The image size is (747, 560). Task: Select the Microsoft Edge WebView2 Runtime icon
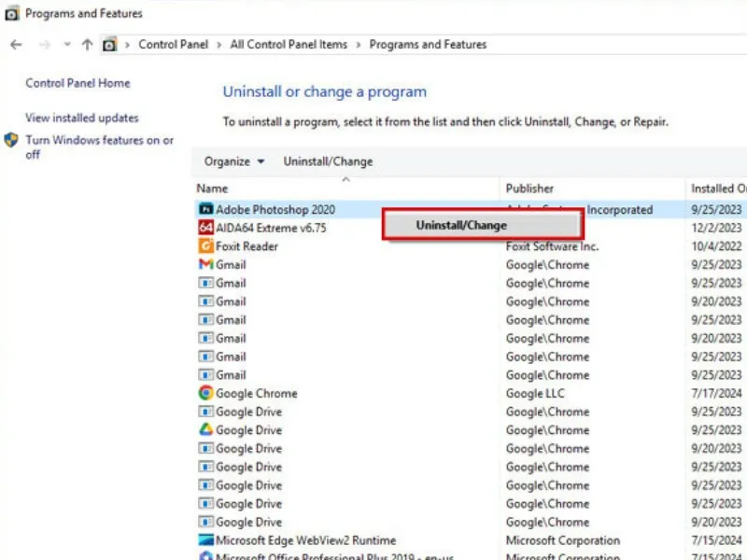tap(206, 540)
